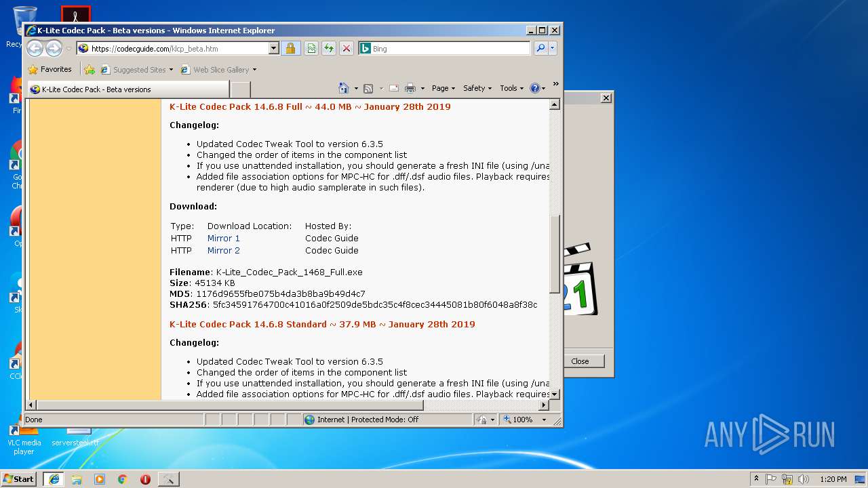Open the VLC media player desktop shortcut
The width and height of the screenshot is (868, 488).
pyautogui.click(x=24, y=439)
